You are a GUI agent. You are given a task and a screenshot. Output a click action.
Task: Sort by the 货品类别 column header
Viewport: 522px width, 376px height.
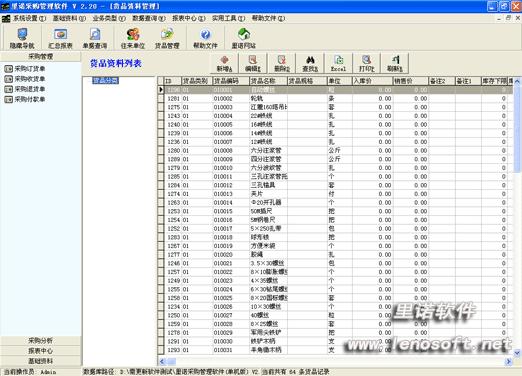pyautogui.click(x=197, y=81)
